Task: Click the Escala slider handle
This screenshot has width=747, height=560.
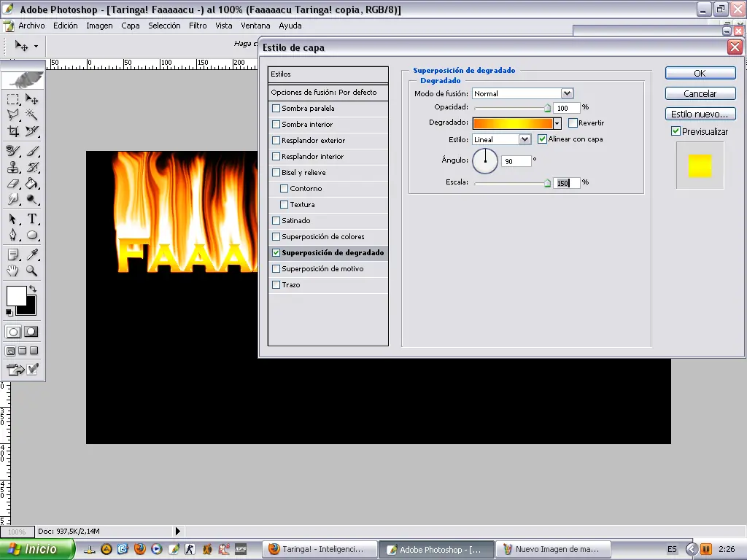Action: click(x=547, y=183)
